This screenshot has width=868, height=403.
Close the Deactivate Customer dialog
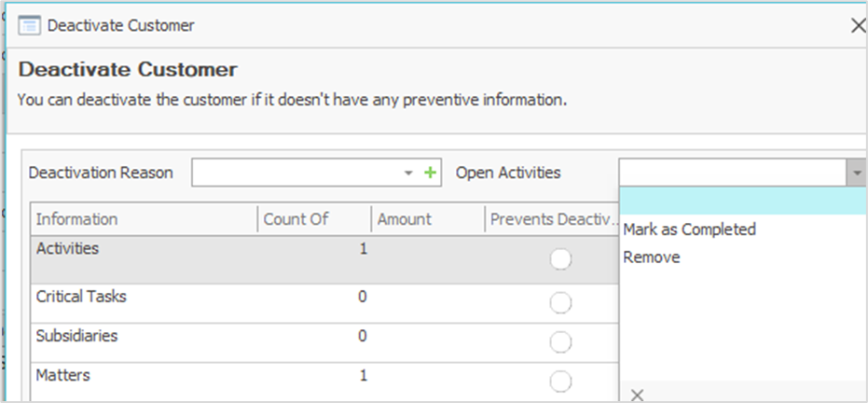point(858,25)
